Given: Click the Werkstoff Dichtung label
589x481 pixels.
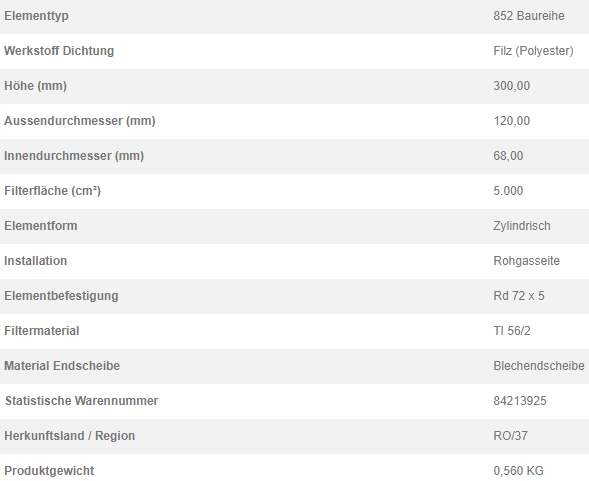Looking at the screenshot, I should 59,51.
